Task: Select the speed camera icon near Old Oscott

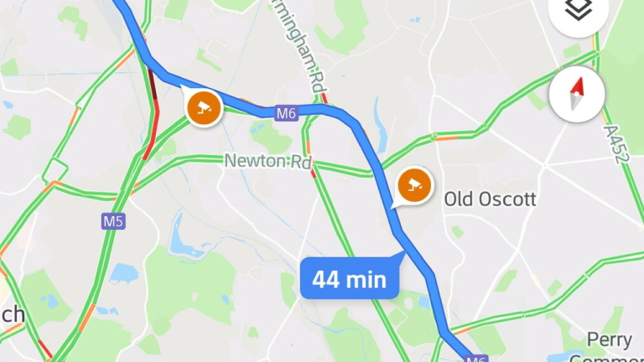Action: (414, 185)
